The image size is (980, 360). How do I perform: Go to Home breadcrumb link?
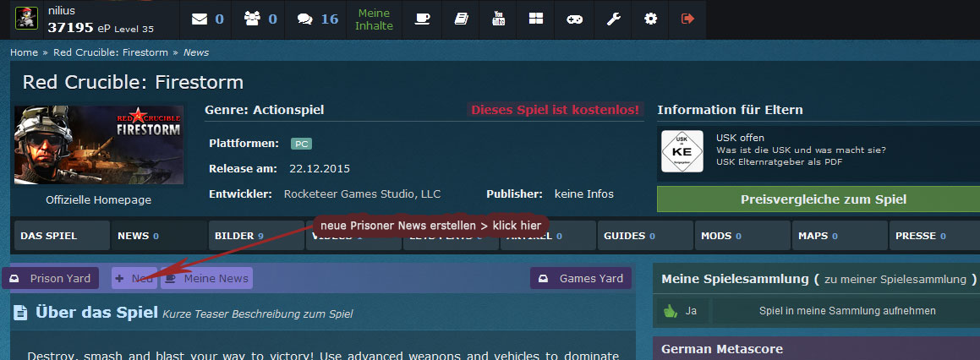24,52
